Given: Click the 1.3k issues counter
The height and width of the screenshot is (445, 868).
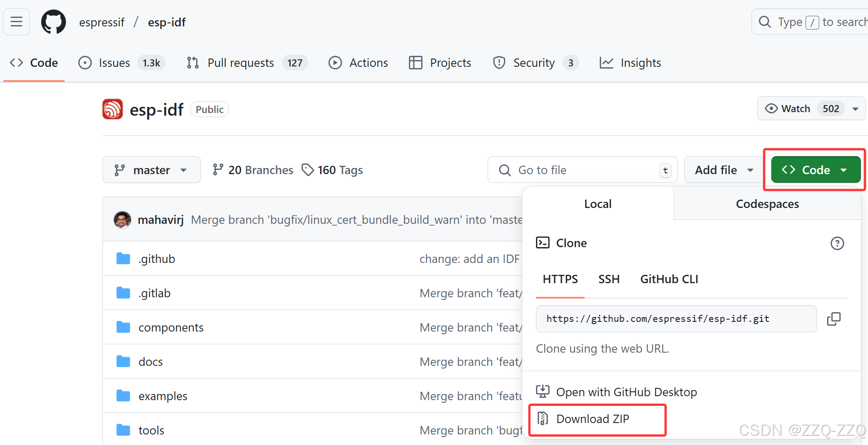Looking at the screenshot, I should tap(152, 63).
